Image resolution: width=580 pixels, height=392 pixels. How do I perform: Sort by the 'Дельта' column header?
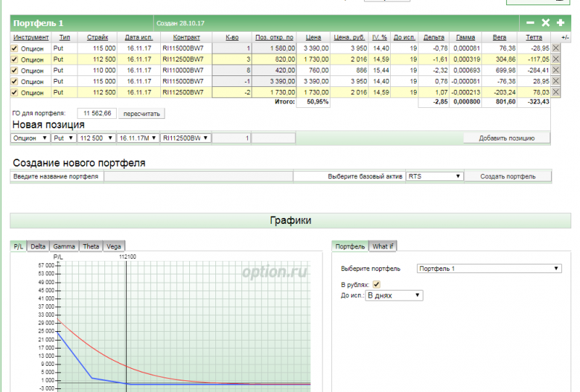434,36
